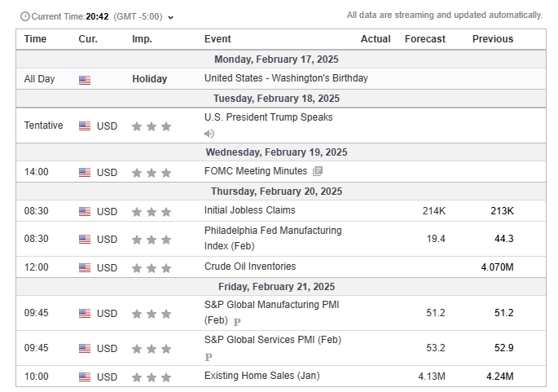Click the preliminary P icon on Manufacturing PMI
The height and width of the screenshot is (392, 558).
(x=237, y=322)
